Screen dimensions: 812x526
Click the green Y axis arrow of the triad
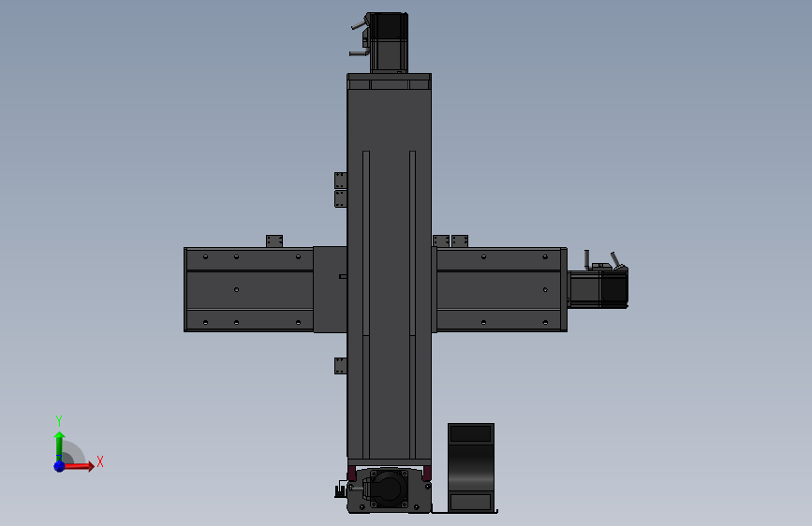pyautogui.click(x=59, y=446)
